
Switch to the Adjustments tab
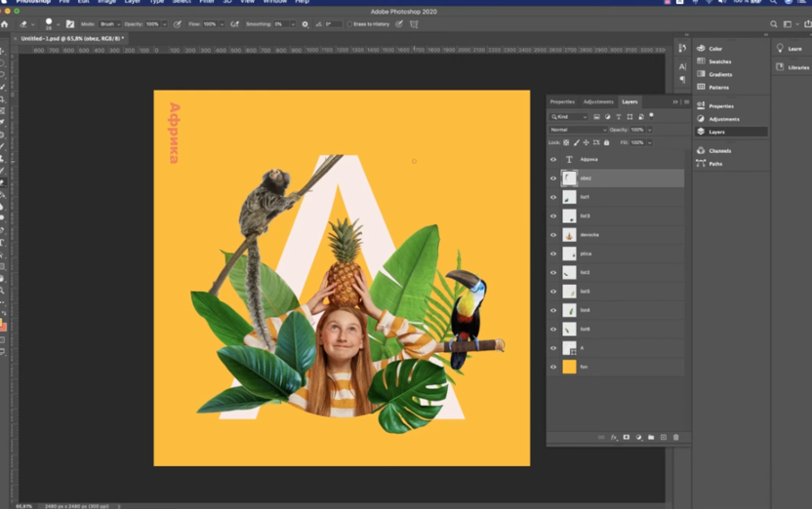(597, 101)
